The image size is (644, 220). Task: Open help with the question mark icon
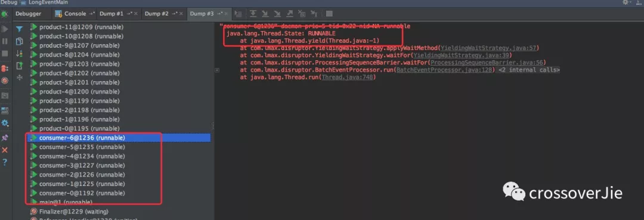pyautogui.click(x=5, y=163)
